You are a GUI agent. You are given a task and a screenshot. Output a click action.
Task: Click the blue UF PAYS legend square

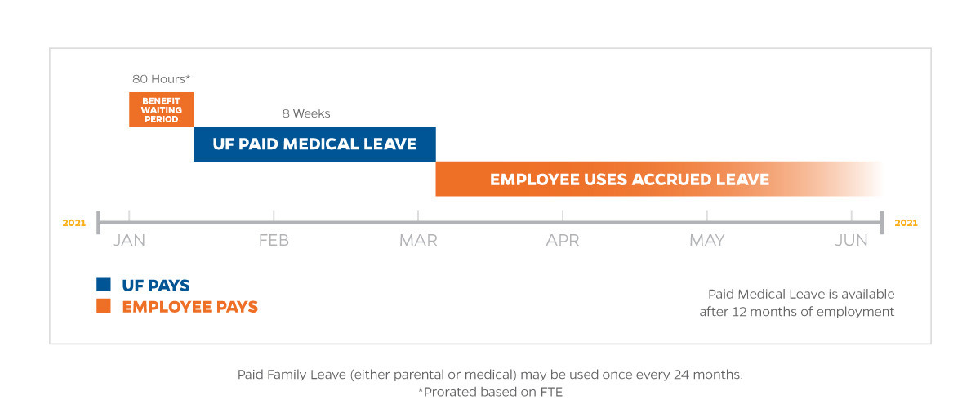pyautogui.click(x=104, y=285)
